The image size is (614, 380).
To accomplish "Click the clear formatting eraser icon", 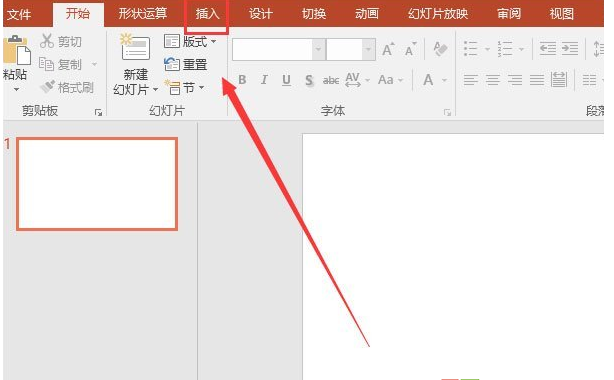I will (x=441, y=49).
